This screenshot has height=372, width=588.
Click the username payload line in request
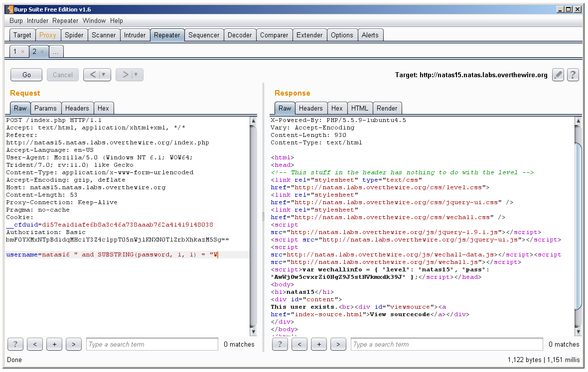point(112,255)
